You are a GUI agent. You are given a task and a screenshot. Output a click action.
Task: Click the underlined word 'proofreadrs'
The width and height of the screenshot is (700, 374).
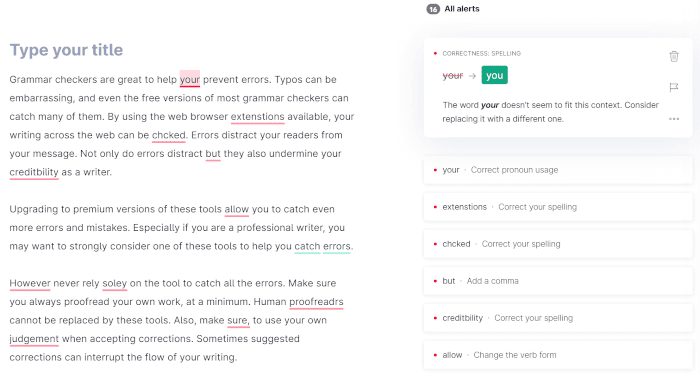tap(316, 302)
